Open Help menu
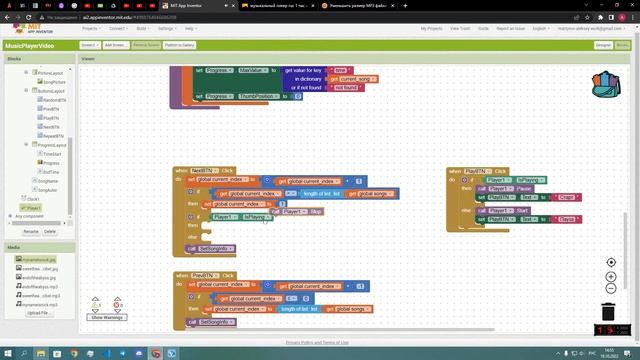The image size is (640, 360). coord(191,29)
